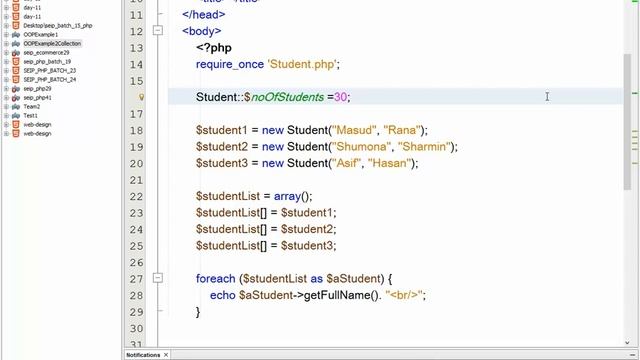Viewport: 640px width, 360px height.
Task: Click the HTML5 icon beside seip_php_batch_19
Action: (x=16, y=62)
